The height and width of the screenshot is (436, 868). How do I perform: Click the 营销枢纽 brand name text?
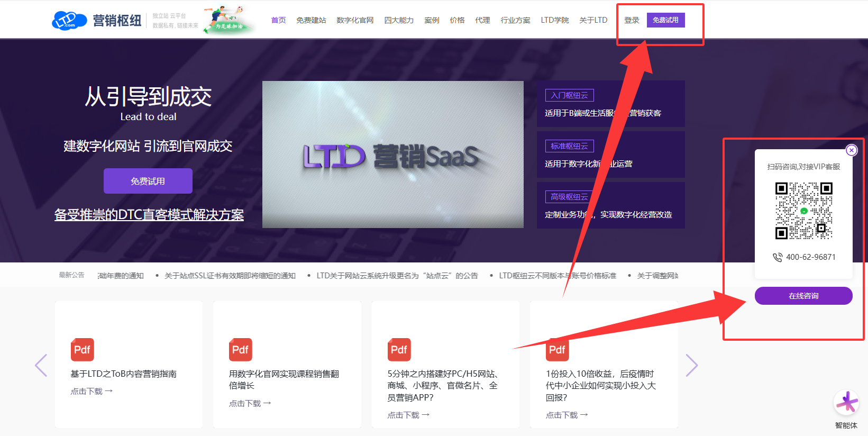point(117,21)
